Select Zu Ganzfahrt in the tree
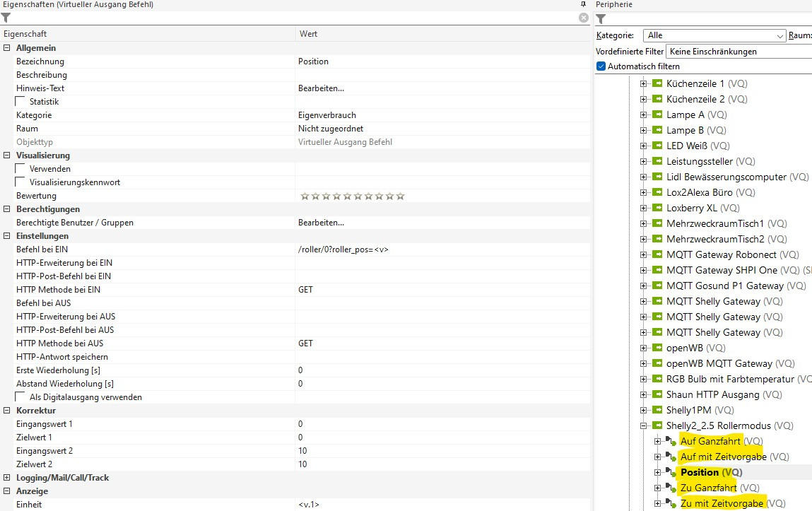Viewport: 812px width, 511px height. tap(708, 488)
